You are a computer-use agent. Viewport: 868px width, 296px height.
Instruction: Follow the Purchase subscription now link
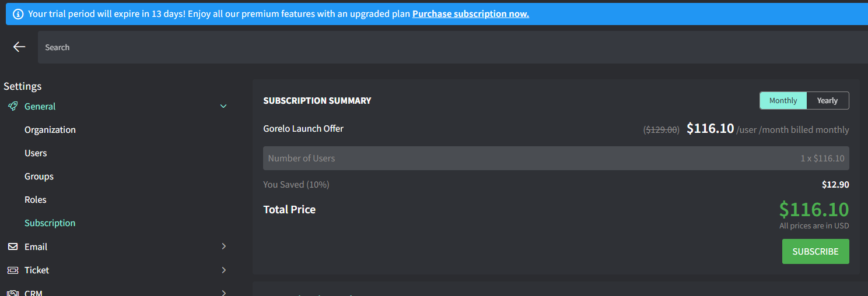(x=471, y=14)
